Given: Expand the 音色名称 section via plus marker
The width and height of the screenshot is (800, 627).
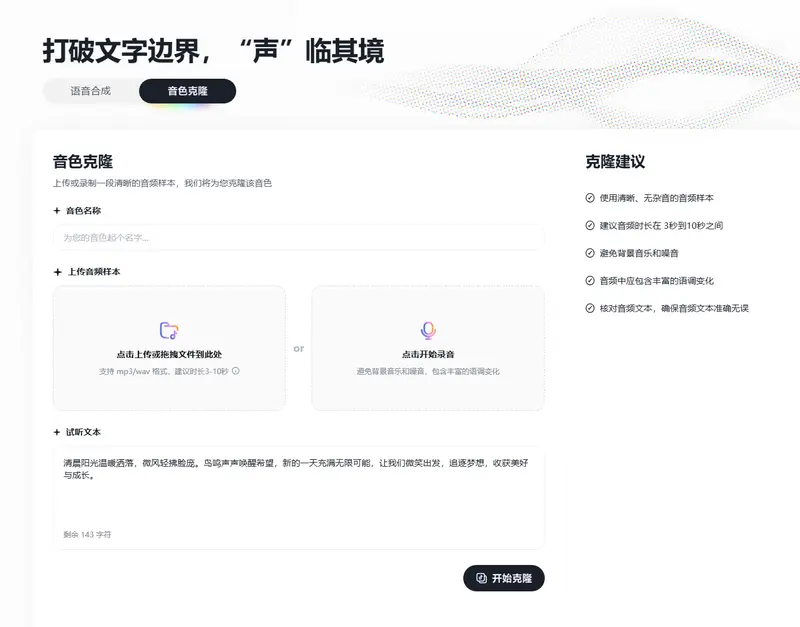Looking at the screenshot, I should (x=55, y=211).
